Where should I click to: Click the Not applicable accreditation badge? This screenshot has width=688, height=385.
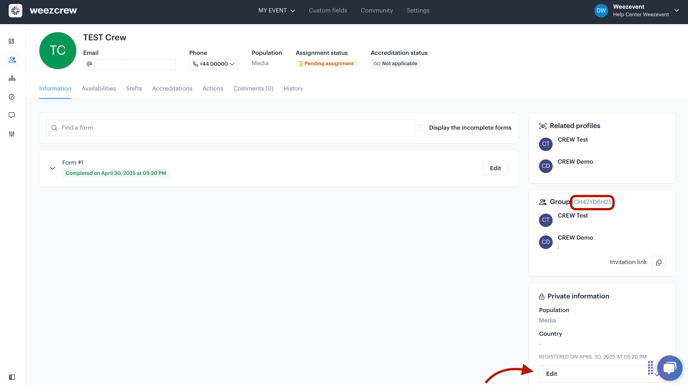coord(395,64)
